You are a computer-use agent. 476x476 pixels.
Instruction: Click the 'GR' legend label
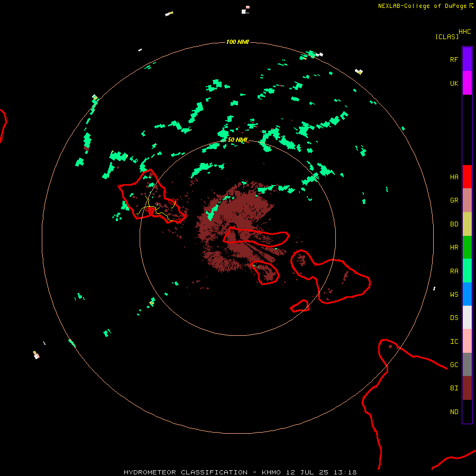point(454,200)
